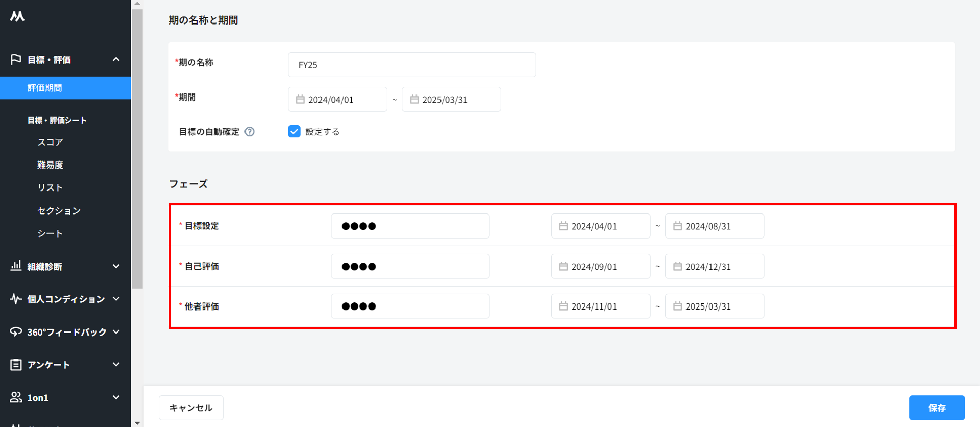Image resolution: width=980 pixels, height=427 pixels.
Task: Click the pulse icon for 個人コンディション
Action: click(16, 299)
